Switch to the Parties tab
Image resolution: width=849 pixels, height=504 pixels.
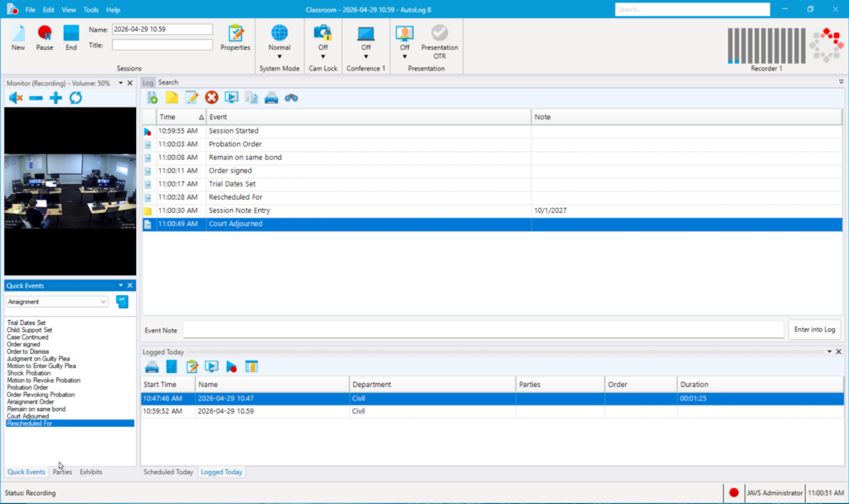click(62, 472)
